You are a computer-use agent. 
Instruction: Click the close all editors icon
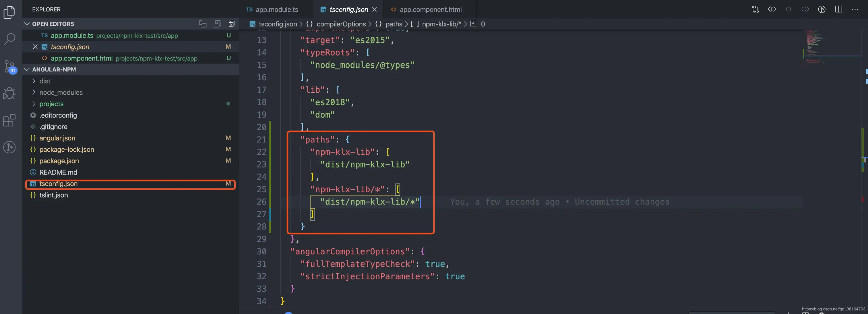pos(232,24)
